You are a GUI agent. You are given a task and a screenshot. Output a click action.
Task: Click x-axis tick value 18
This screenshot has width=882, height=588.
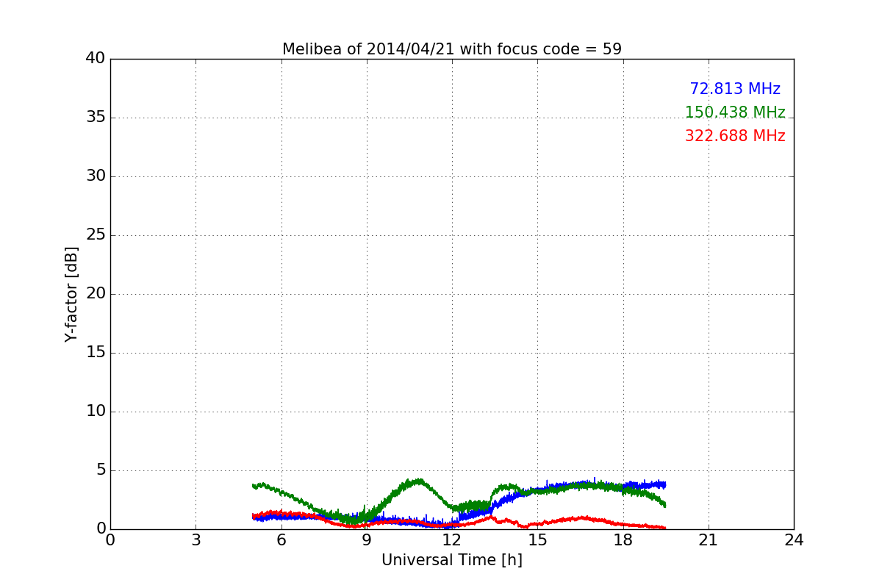coord(623,540)
